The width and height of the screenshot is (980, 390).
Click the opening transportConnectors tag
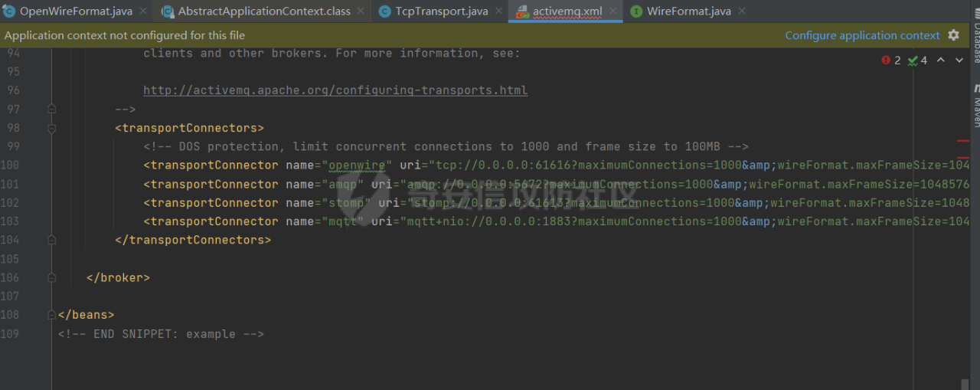[189, 128]
